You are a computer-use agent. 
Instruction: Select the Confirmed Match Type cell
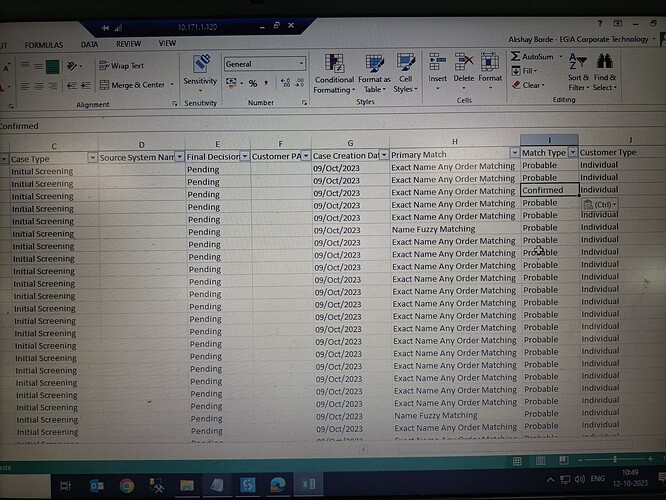pos(550,190)
